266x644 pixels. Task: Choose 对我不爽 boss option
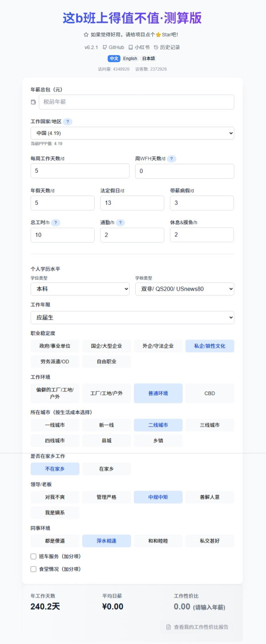[55, 497]
